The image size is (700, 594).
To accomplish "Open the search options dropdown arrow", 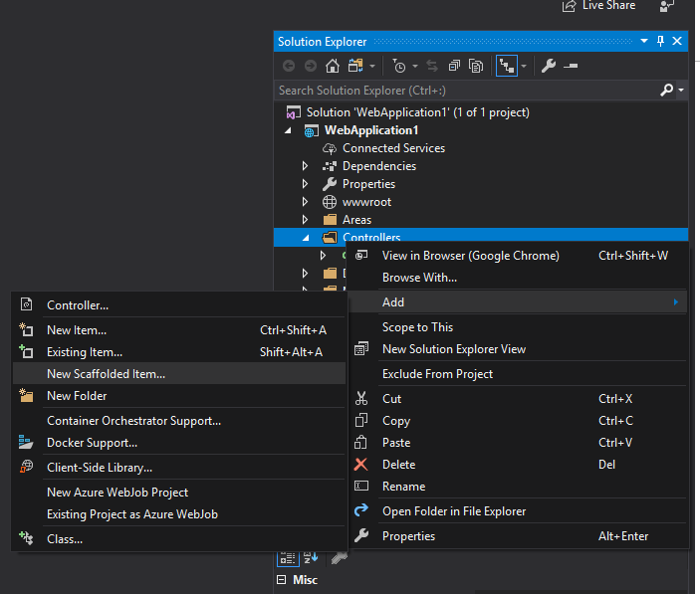I will pyautogui.click(x=681, y=91).
